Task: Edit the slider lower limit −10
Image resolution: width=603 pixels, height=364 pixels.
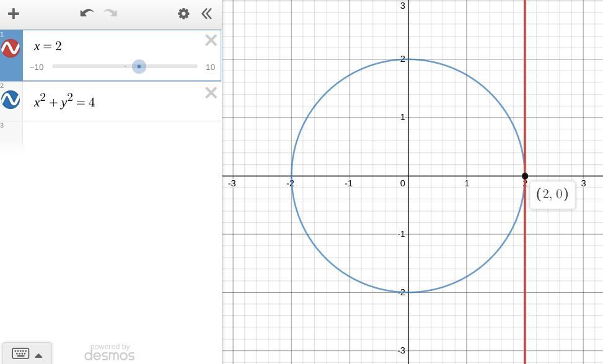Action: coord(37,67)
